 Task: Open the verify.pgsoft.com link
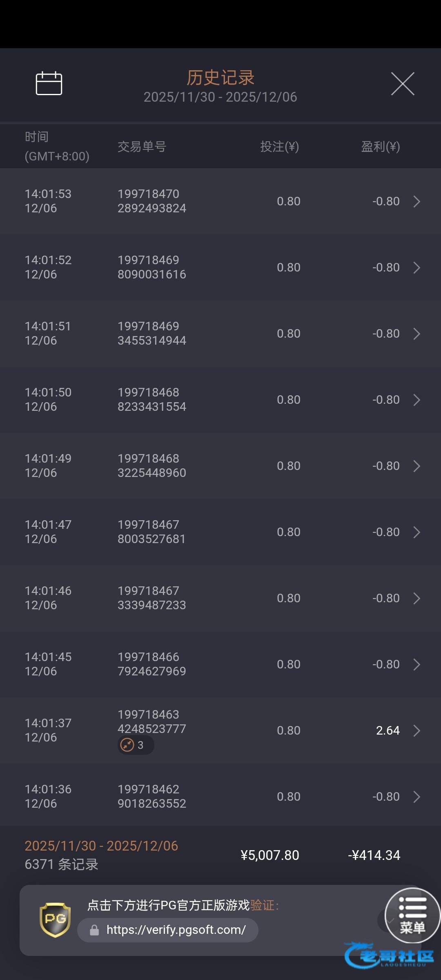[176, 930]
